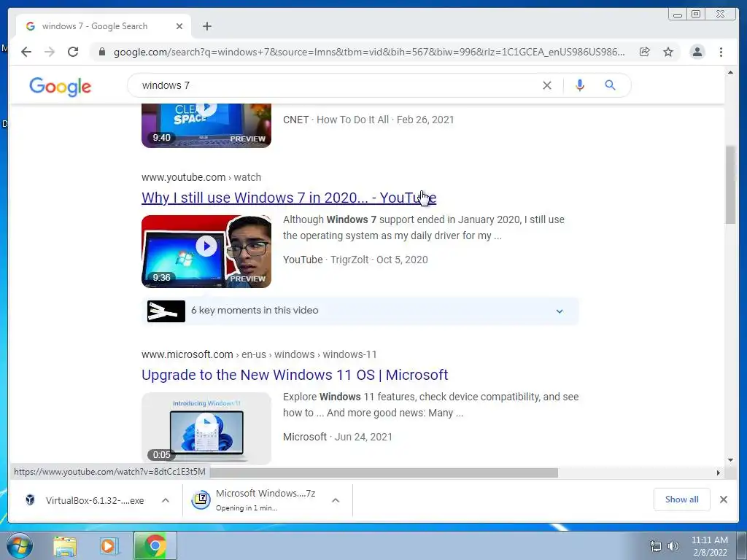Click the address bar URL
Image resolution: width=747 pixels, height=560 pixels.
(369, 52)
